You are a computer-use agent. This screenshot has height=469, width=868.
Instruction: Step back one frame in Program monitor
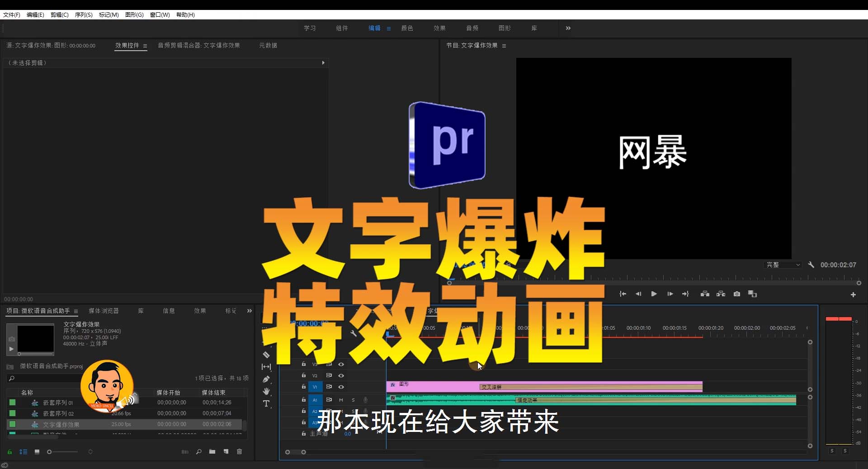(638, 294)
